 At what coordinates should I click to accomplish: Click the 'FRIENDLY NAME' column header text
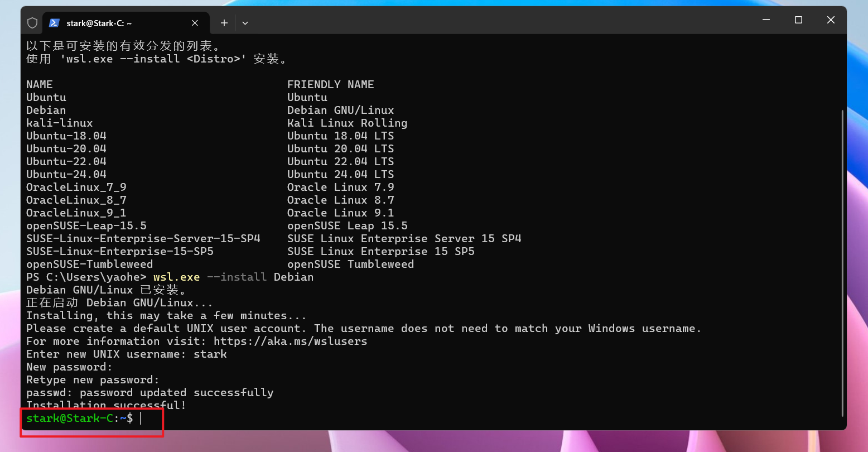point(331,84)
